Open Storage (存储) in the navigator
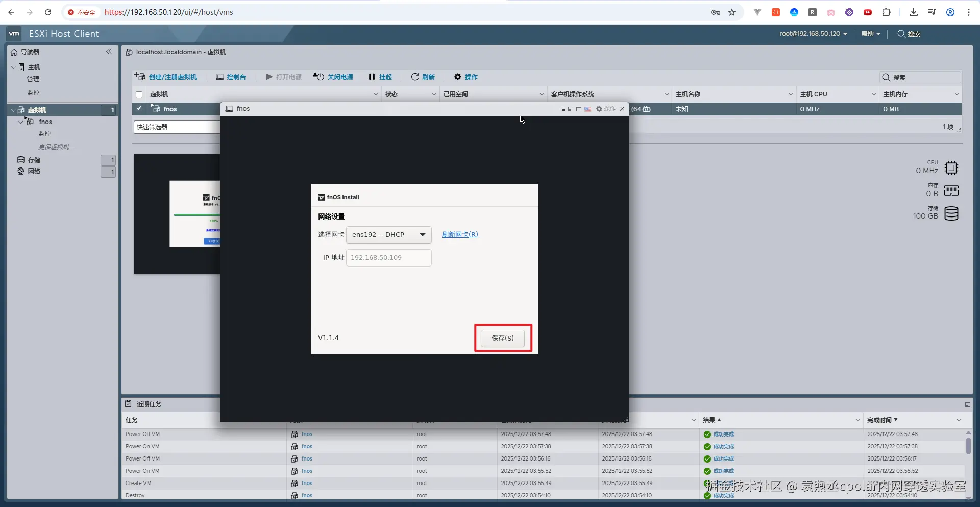980x507 pixels. coord(34,160)
